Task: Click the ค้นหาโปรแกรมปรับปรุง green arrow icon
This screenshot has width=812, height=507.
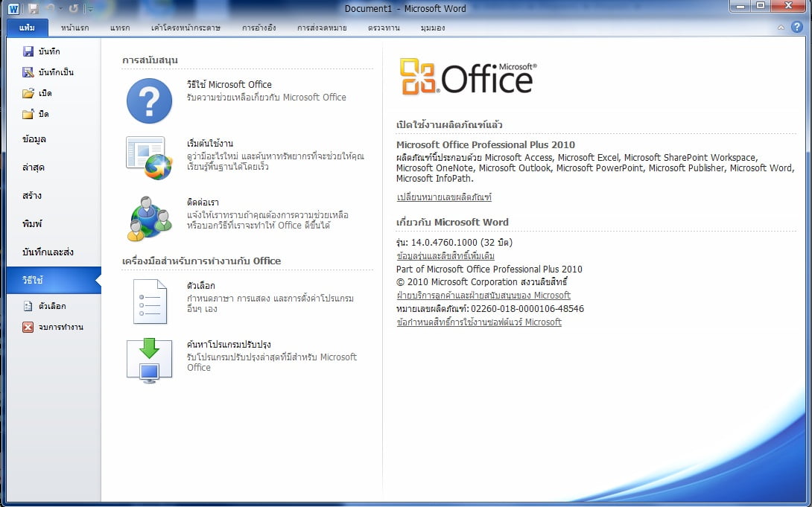Action: pyautogui.click(x=149, y=360)
